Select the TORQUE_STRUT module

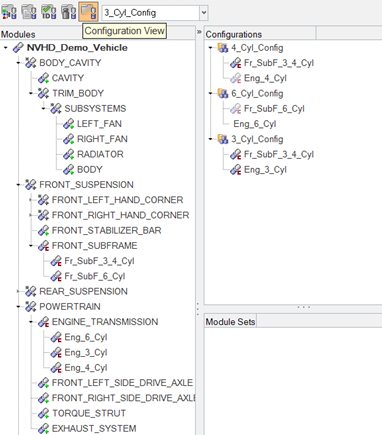89,413
